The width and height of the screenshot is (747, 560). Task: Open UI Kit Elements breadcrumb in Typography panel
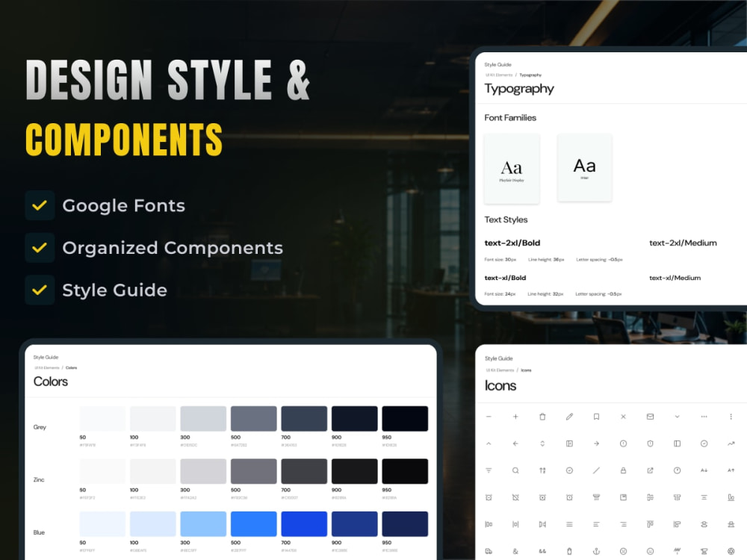[x=499, y=75]
